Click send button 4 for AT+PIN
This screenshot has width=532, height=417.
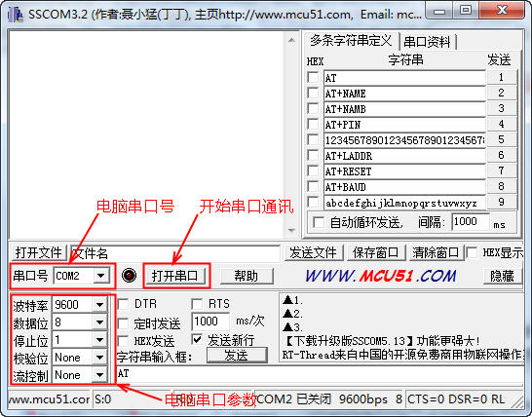pos(502,124)
